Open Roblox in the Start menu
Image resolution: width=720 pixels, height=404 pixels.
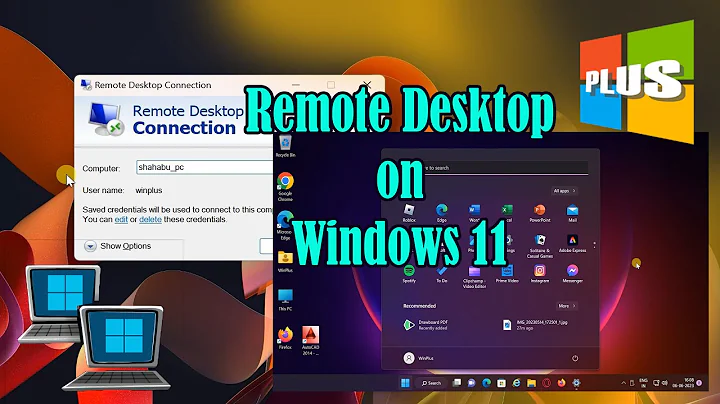409,211
